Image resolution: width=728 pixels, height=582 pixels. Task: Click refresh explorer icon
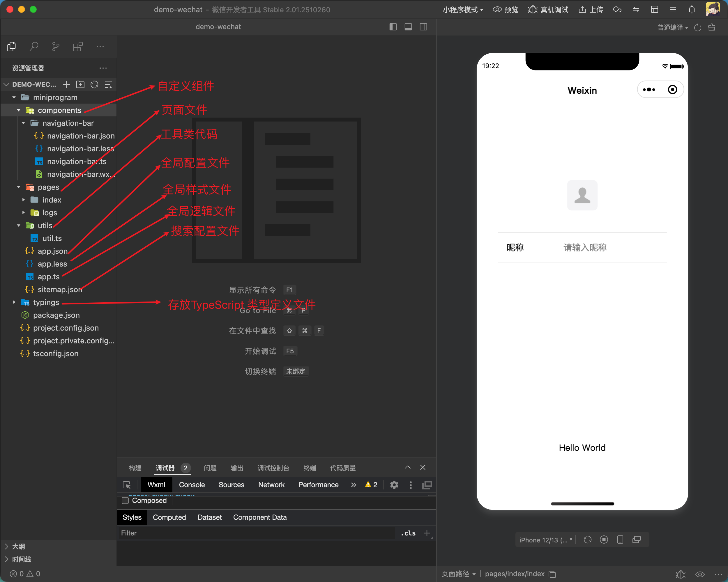pos(95,84)
